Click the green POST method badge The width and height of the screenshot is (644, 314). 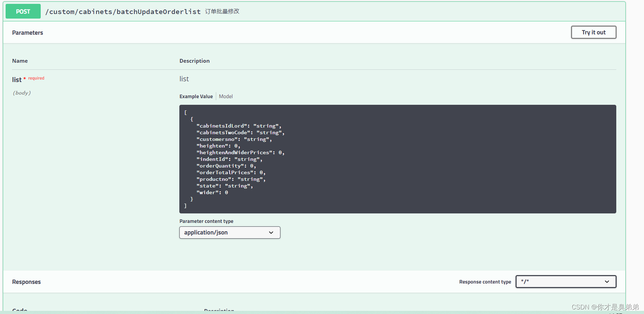pyautogui.click(x=23, y=12)
